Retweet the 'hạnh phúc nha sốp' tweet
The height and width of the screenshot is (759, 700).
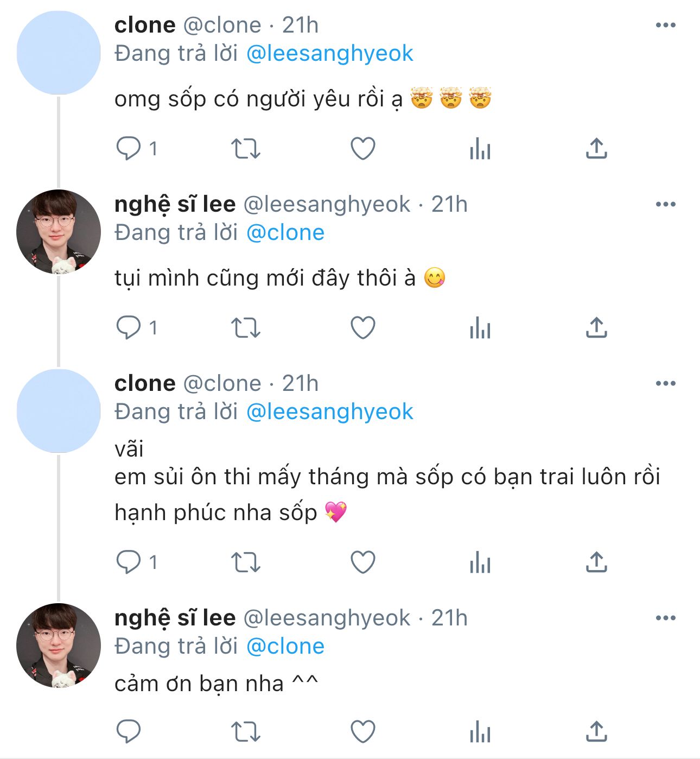pos(246,562)
